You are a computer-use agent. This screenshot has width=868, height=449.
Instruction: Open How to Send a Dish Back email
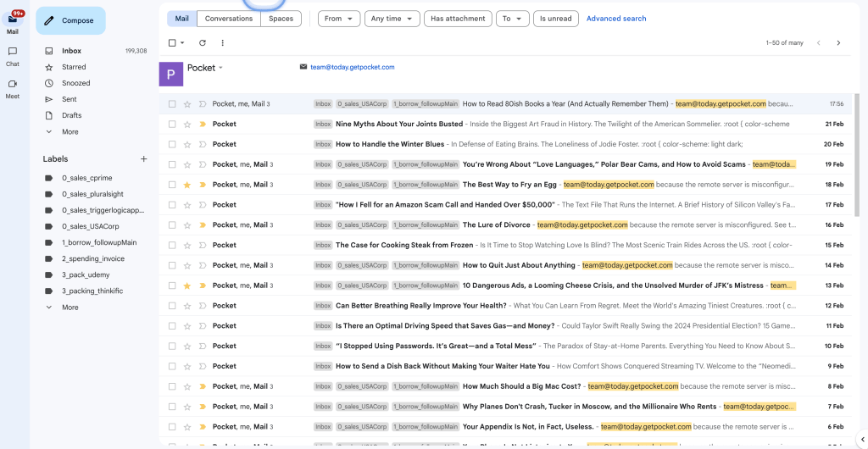coord(505,366)
